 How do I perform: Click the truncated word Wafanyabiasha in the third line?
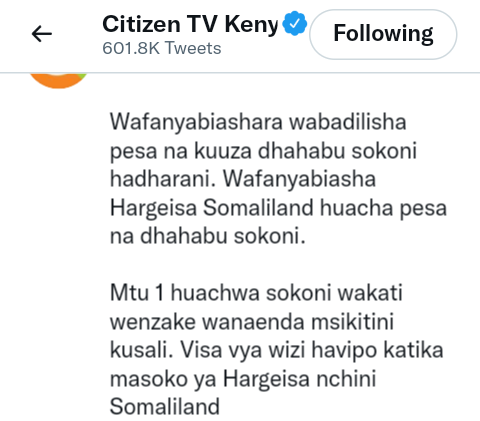click(x=299, y=179)
